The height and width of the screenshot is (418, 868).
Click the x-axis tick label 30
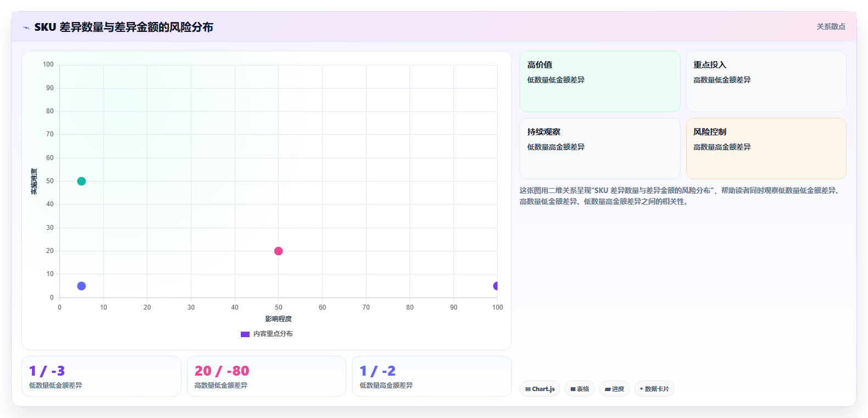191,307
